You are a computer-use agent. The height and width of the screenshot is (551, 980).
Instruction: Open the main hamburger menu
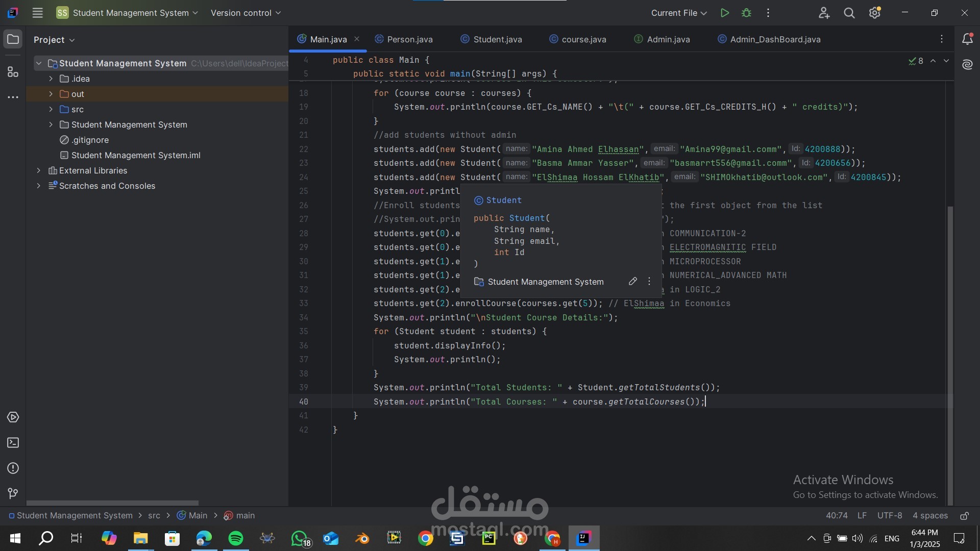pos(37,13)
